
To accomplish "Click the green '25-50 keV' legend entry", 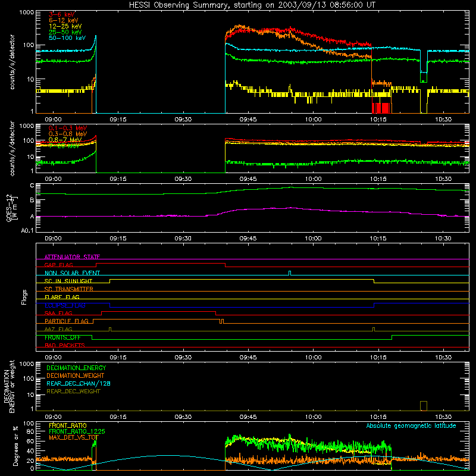I will coord(65,32).
